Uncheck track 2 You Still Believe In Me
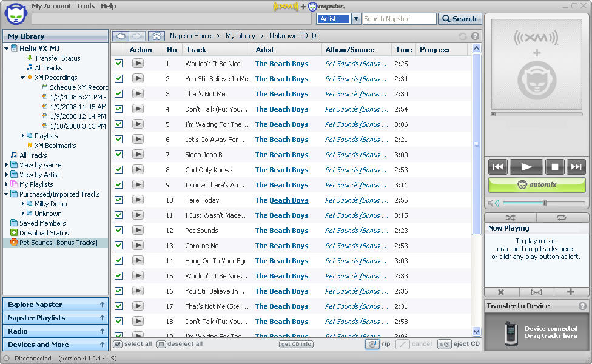This screenshot has height=364, width=592. click(x=118, y=78)
